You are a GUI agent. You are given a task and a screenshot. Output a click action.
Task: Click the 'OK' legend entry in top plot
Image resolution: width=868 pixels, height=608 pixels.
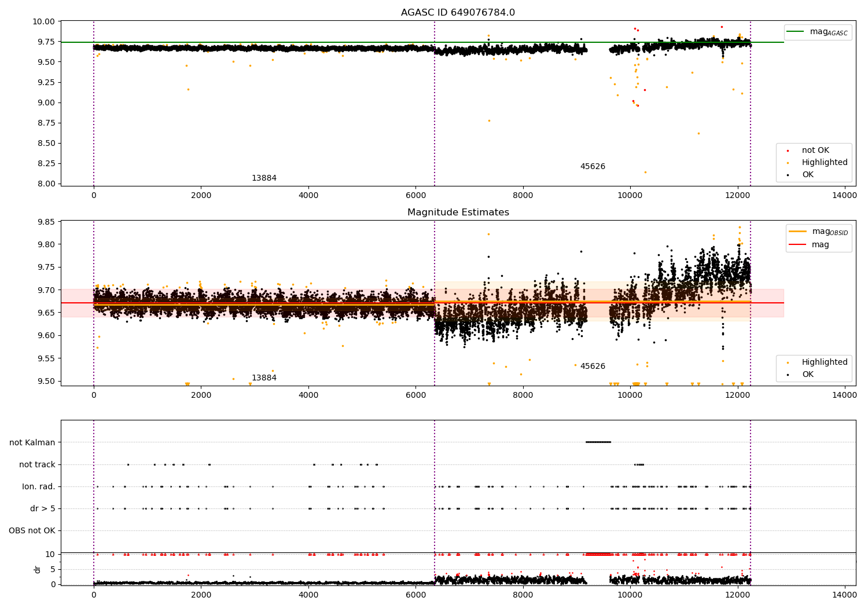pyautogui.click(x=807, y=175)
